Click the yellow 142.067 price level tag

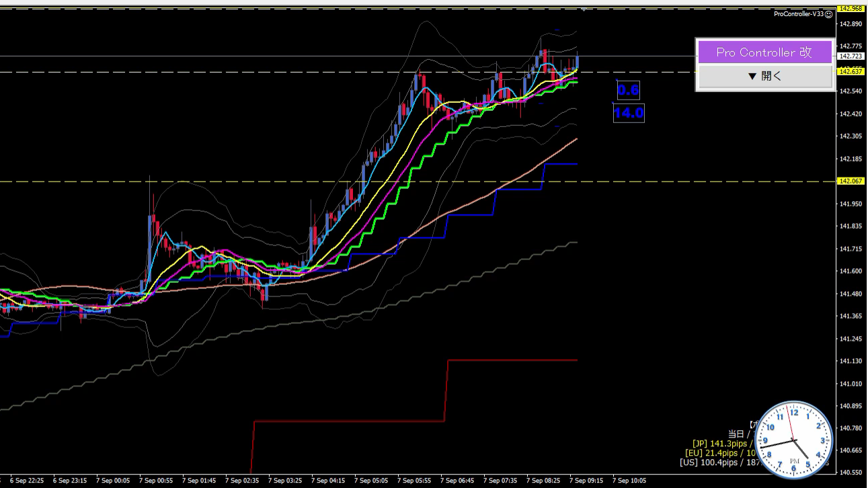coord(852,181)
